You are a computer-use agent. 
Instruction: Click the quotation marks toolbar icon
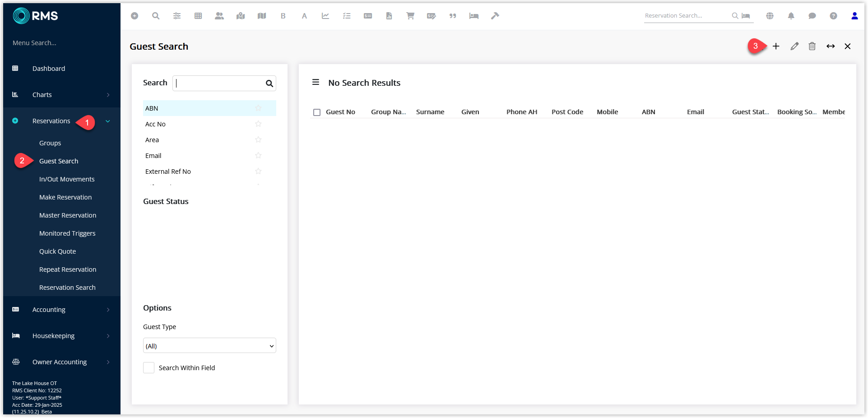[x=453, y=16]
